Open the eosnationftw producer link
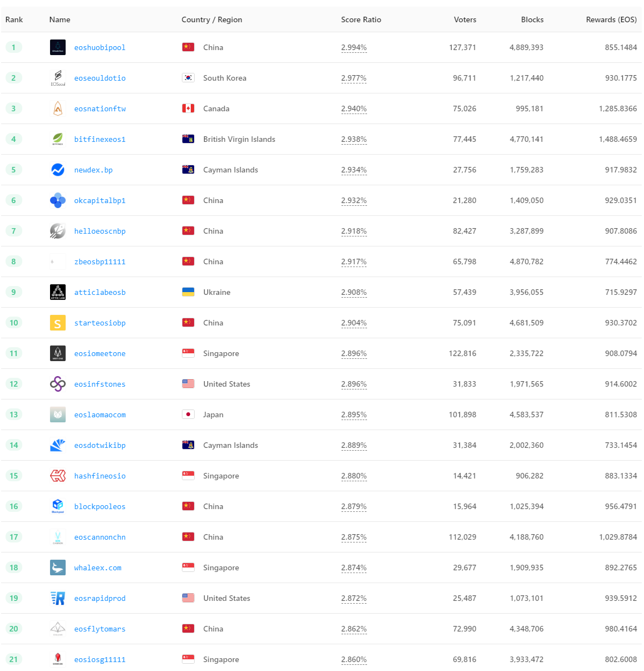 click(100, 109)
